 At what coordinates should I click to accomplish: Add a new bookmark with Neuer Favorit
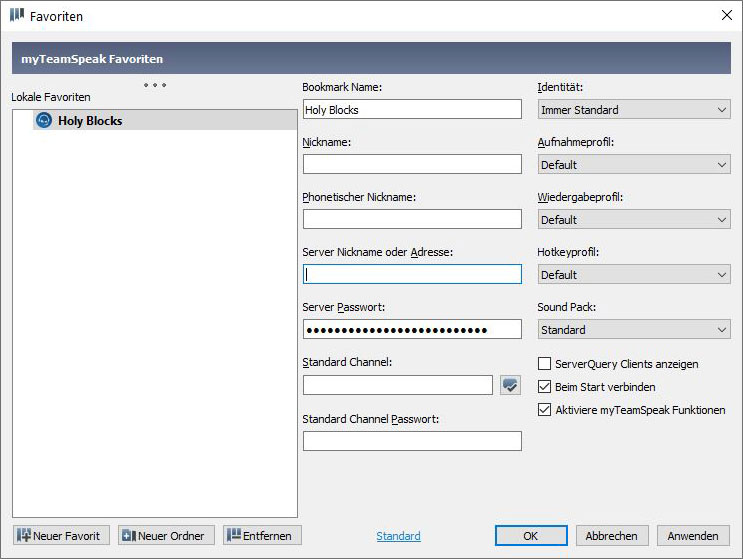click(x=62, y=536)
